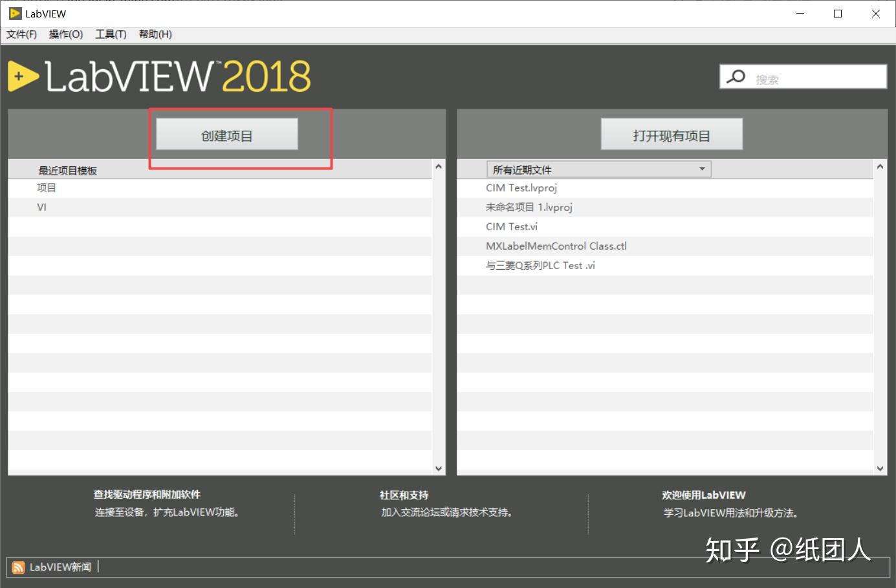Image resolution: width=896 pixels, height=588 pixels.
Task: Open the 帮助(H) menu
Action: [155, 34]
